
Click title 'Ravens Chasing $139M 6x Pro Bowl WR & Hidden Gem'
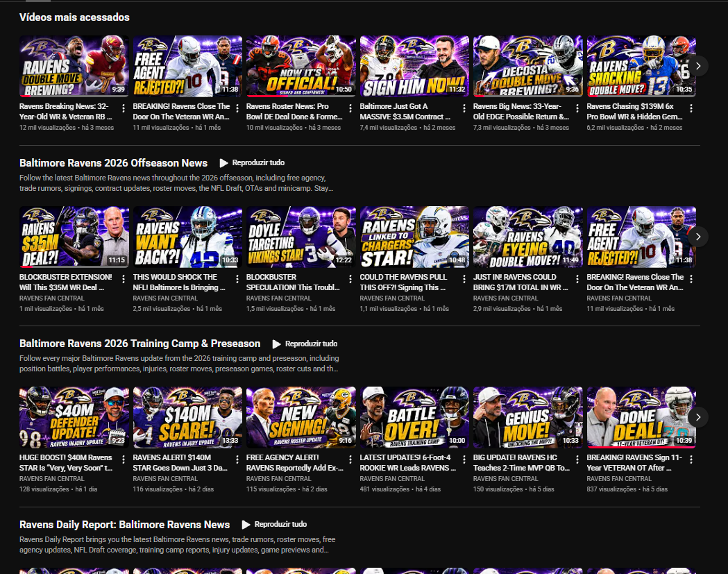634,112
